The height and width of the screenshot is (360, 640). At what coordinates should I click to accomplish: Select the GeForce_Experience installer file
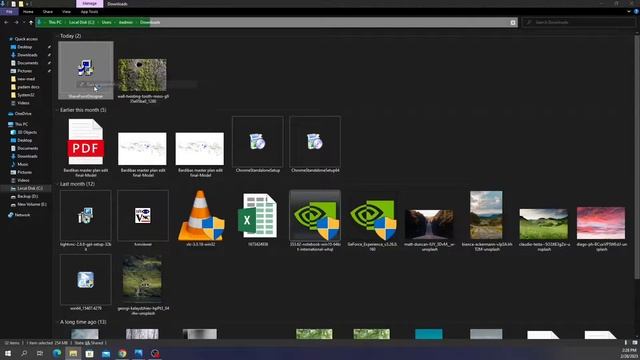click(372, 220)
